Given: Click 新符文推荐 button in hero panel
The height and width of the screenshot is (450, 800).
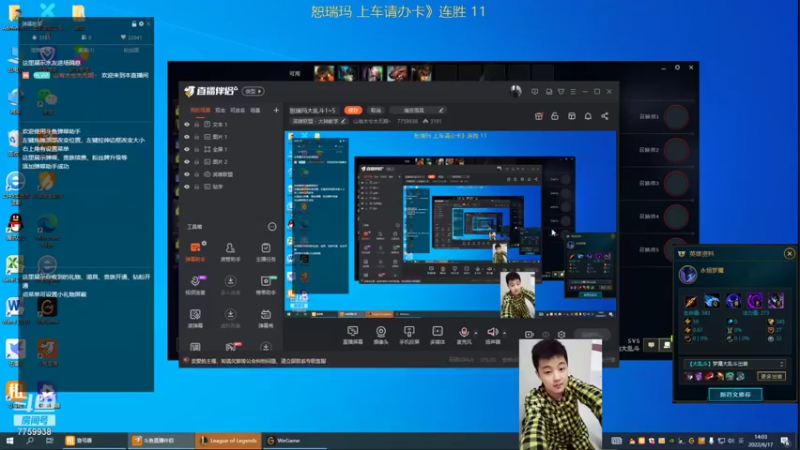Looking at the screenshot, I should pos(735,394).
